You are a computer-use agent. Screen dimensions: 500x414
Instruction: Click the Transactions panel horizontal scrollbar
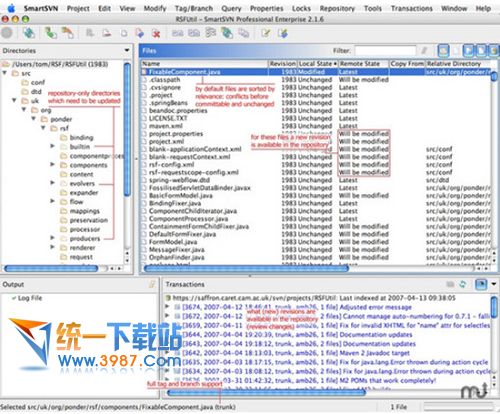[x=266, y=393]
